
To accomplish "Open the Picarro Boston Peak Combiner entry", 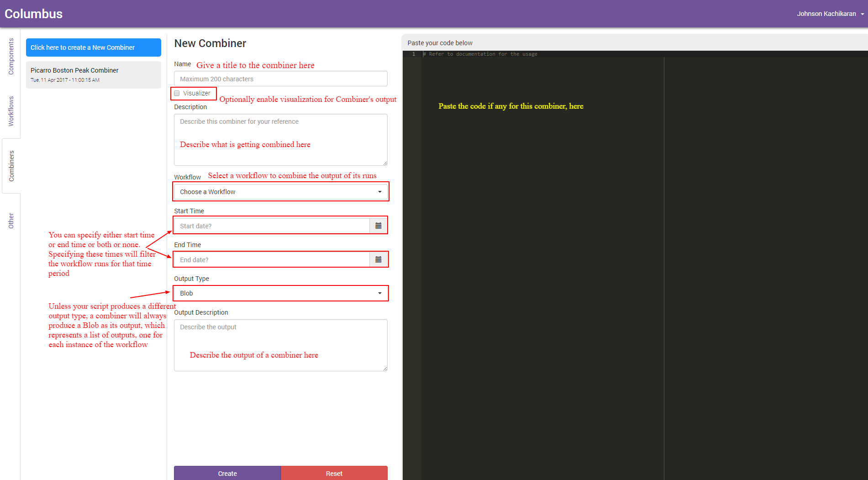I will click(x=93, y=75).
